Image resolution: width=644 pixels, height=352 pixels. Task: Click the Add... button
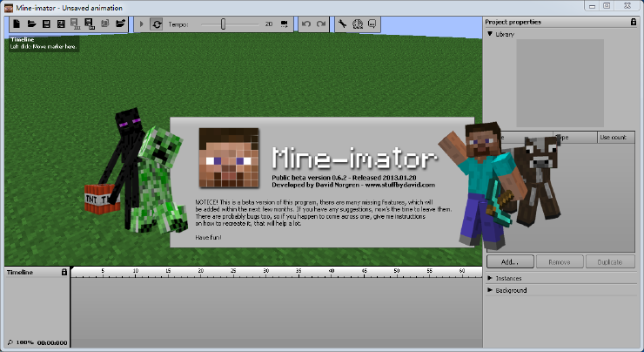coord(510,261)
